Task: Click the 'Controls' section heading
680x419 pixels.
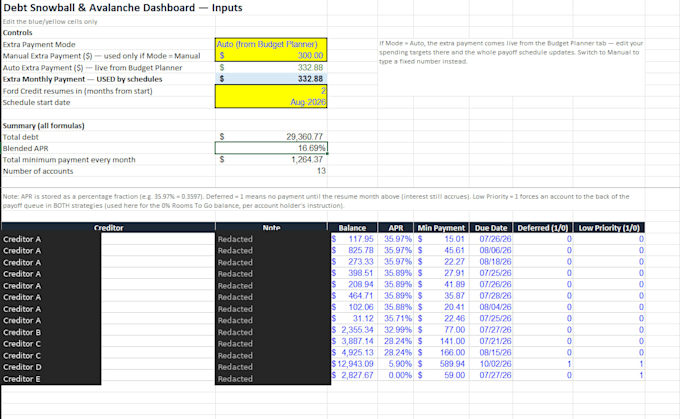Action: tap(17, 33)
